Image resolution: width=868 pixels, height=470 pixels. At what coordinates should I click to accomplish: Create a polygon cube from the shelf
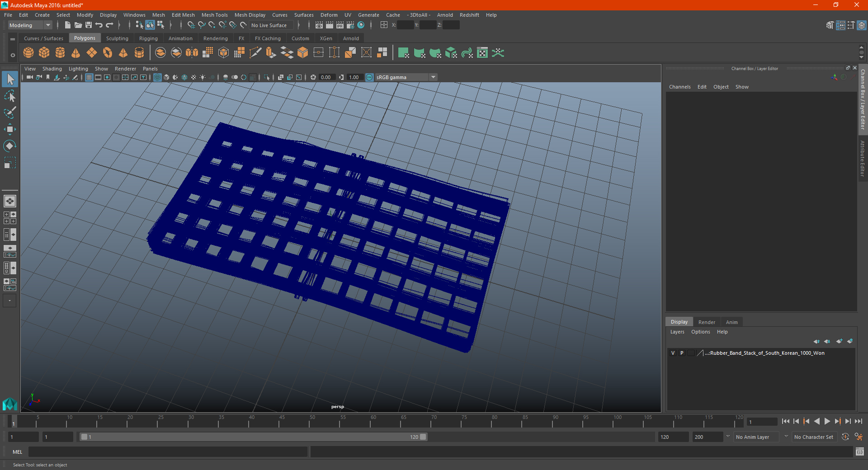pos(44,53)
